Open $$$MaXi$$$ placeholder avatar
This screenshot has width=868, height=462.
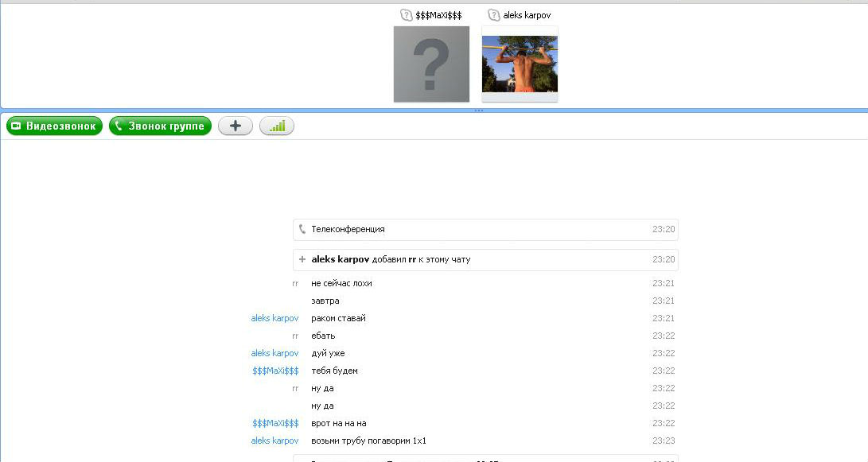click(431, 64)
